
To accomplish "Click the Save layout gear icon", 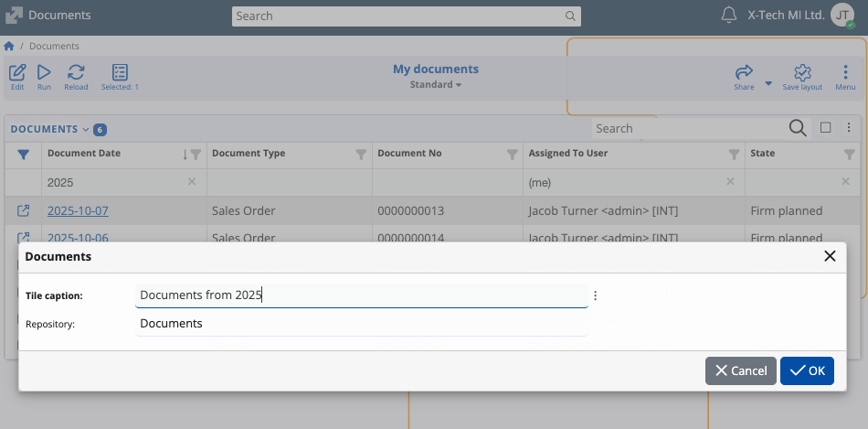I will [802, 73].
